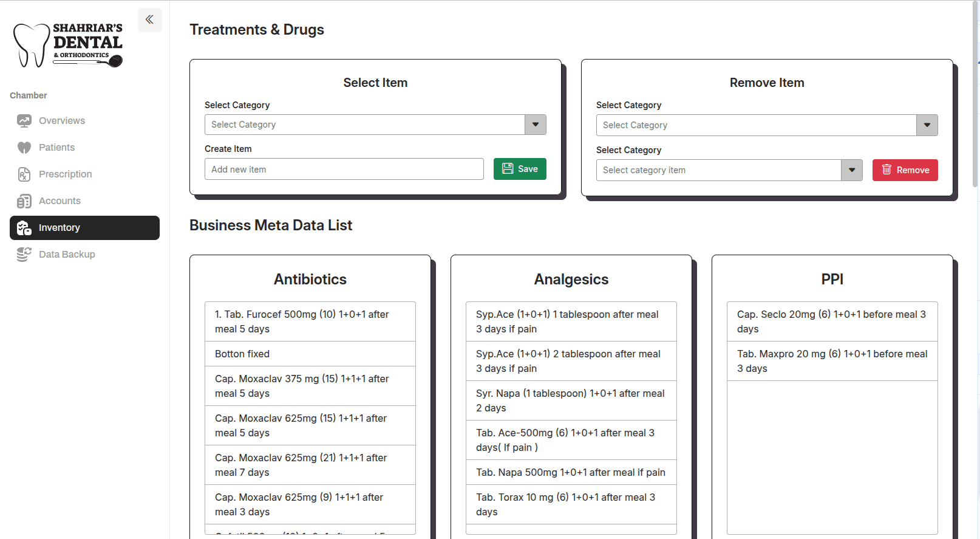Screen dimensions: 980x539
Task: Open Select Category dropdown in Remove Item
Action: click(766, 125)
